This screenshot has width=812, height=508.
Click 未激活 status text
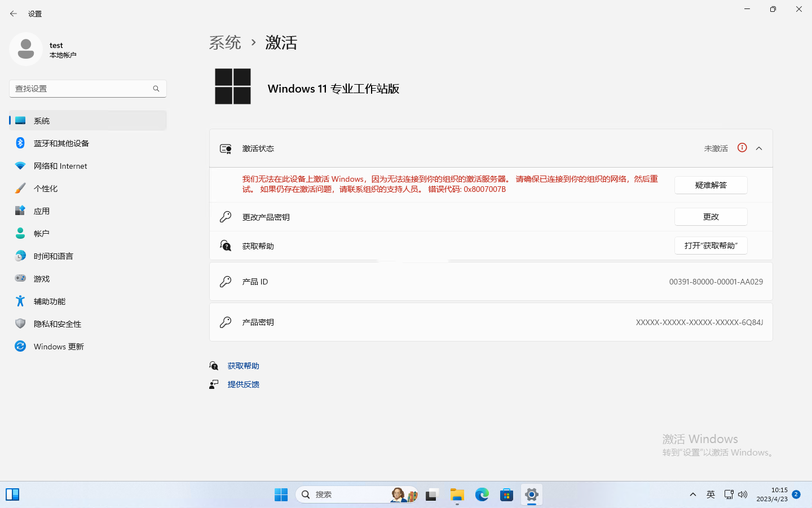(x=716, y=148)
